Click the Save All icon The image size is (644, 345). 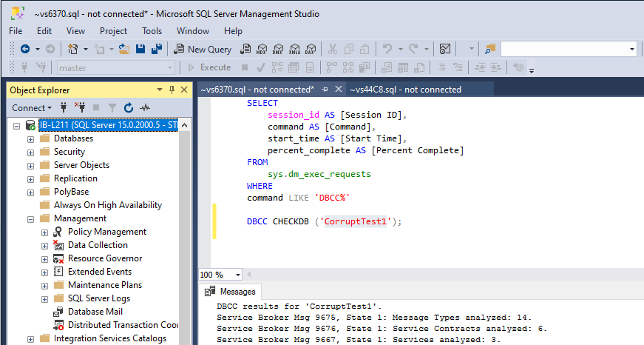tap(157, 50)
